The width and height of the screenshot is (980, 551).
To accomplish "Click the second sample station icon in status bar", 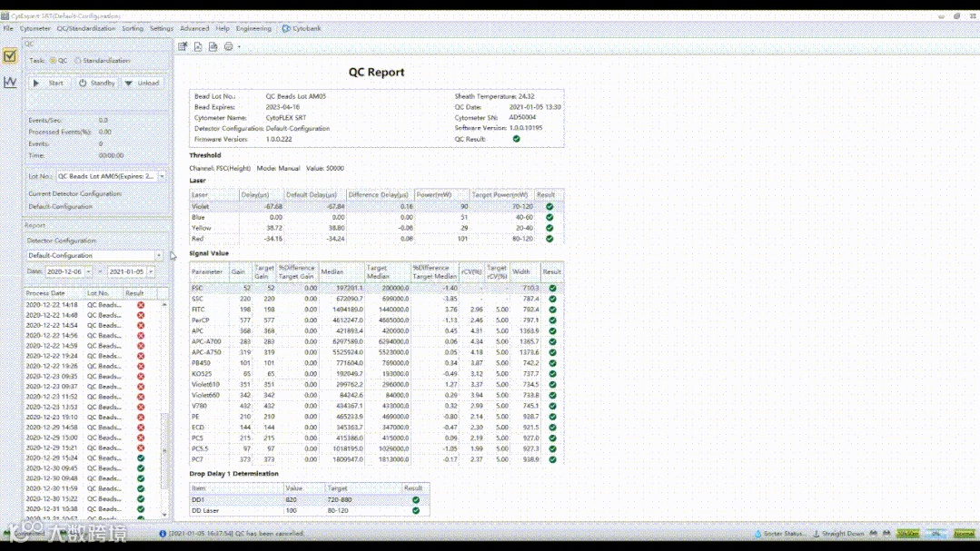I will tap(886, 534).
